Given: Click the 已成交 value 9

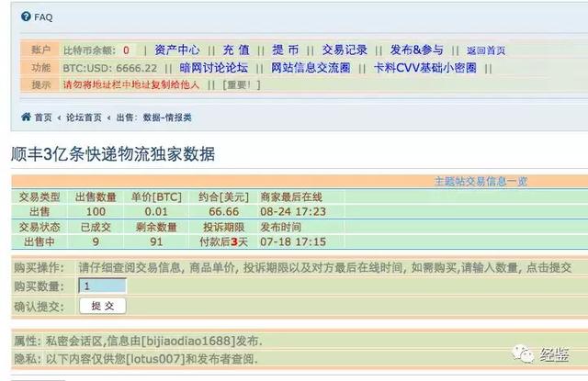Looking at the screenshot, I should (x=96, y=241).
